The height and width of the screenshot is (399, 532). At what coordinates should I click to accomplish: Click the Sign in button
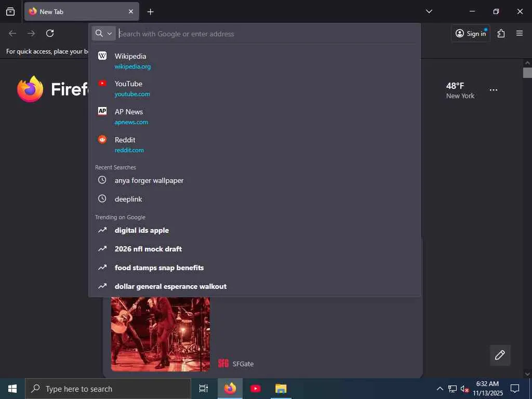[471, 33]
